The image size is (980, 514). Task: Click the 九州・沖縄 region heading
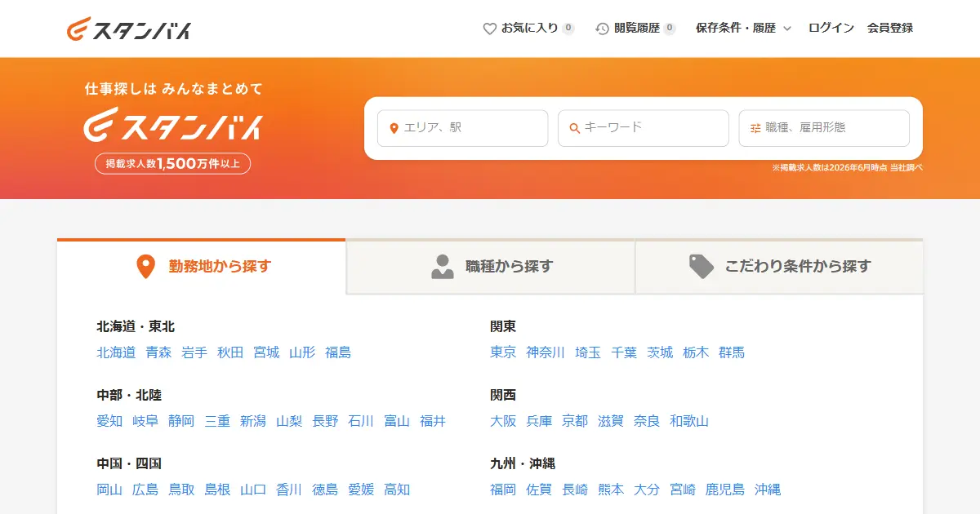523,463
